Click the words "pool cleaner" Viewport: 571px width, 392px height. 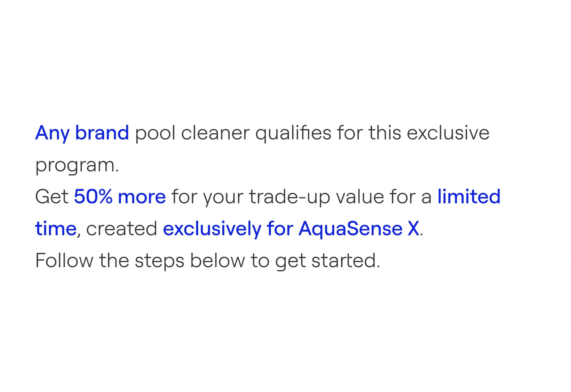pos(192,133)
